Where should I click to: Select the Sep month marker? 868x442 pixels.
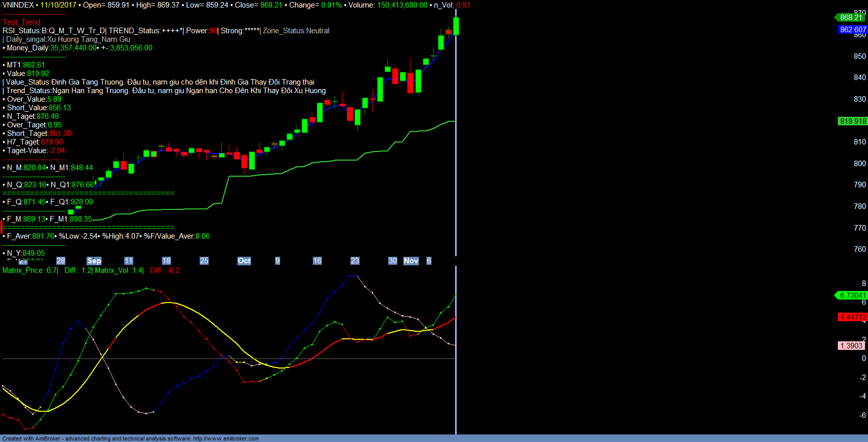pos(94,261)
